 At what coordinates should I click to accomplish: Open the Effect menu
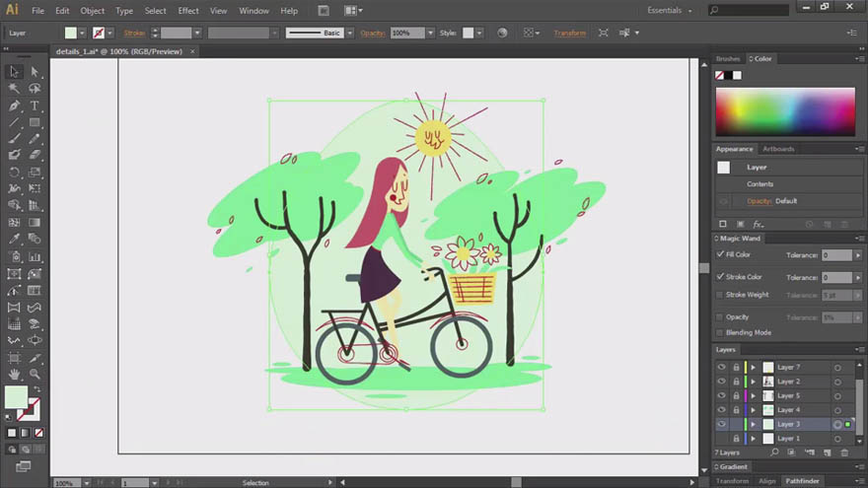(x=188, y=11)
